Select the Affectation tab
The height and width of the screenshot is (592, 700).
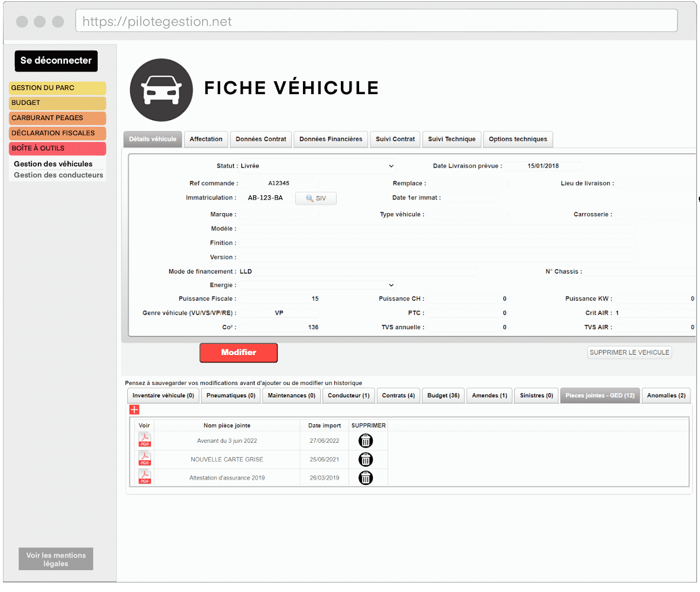coord(205,139)
